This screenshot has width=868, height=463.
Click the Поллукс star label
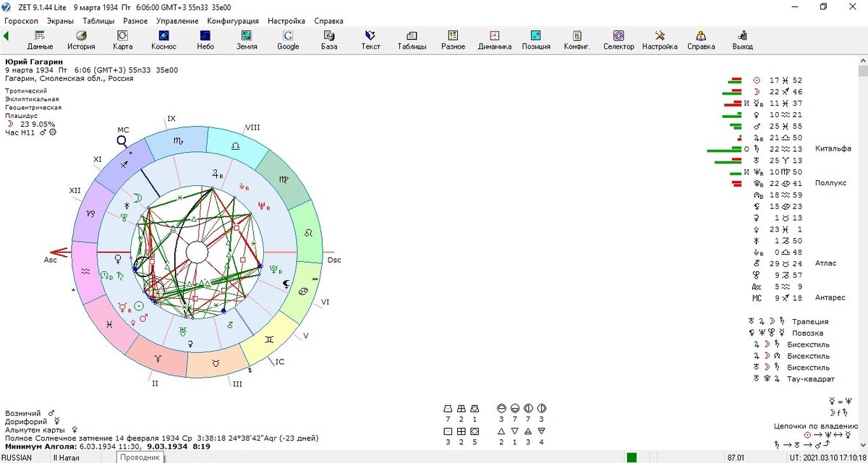pos(830,184)
